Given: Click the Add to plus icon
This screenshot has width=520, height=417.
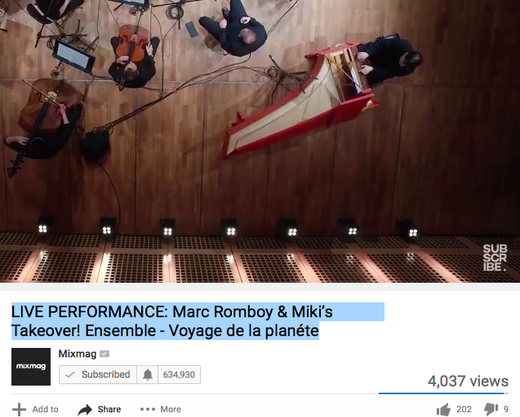Looking at the screenshot, I should coord(19,409).
